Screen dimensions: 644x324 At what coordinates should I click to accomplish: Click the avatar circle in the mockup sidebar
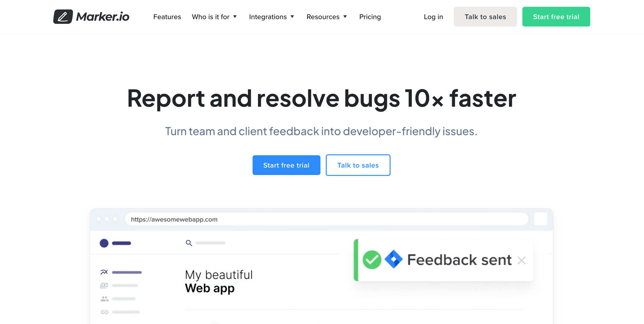click(104, 243)
